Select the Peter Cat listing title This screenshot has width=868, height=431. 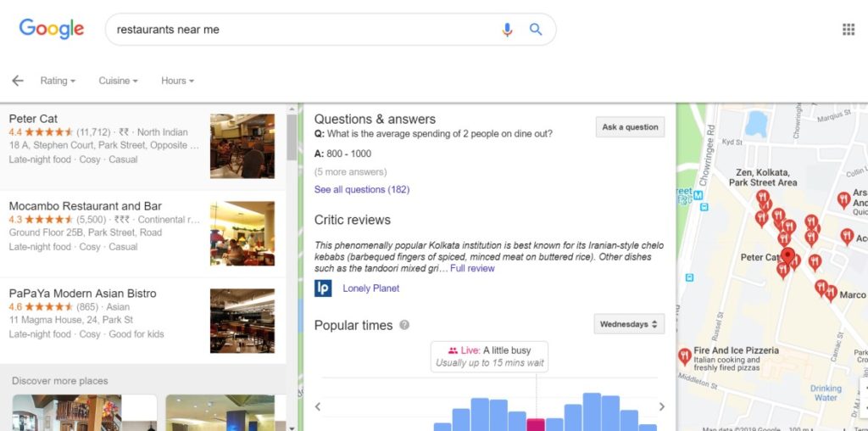[x=33, y=119]
